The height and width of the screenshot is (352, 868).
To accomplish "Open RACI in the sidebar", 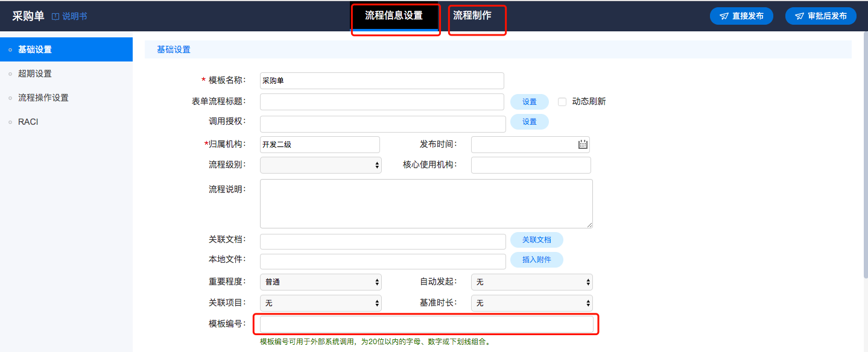I will tap(66, 122).
